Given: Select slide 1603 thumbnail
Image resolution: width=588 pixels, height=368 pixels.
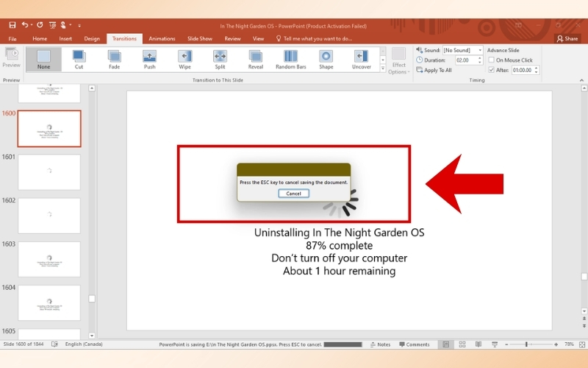Looking at the screenshot, I should pos(49,259).
